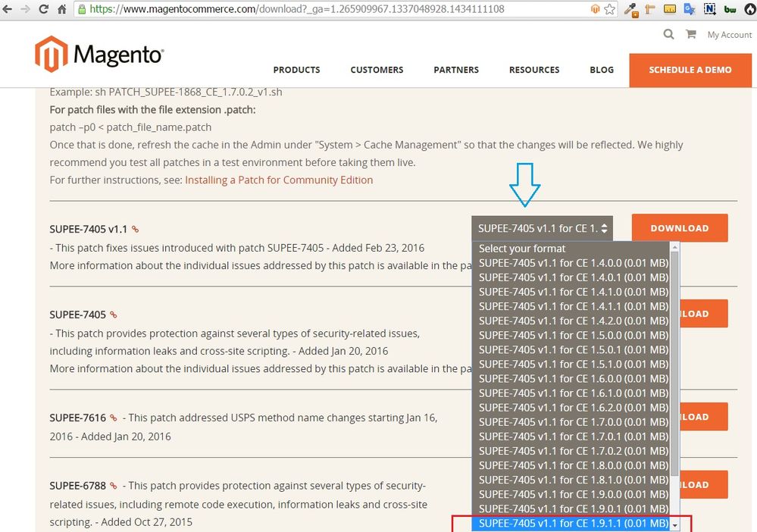Select SUPEE-7405 v1.1 for CE 1.6.0.0
Viewport: 757px width, 532px height.
click(571, 378)
